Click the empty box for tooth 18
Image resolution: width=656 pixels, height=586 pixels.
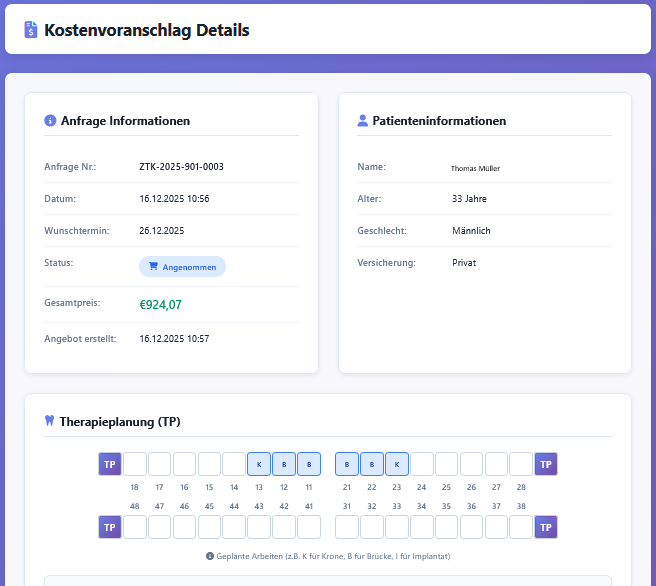[x=135, y=464]
